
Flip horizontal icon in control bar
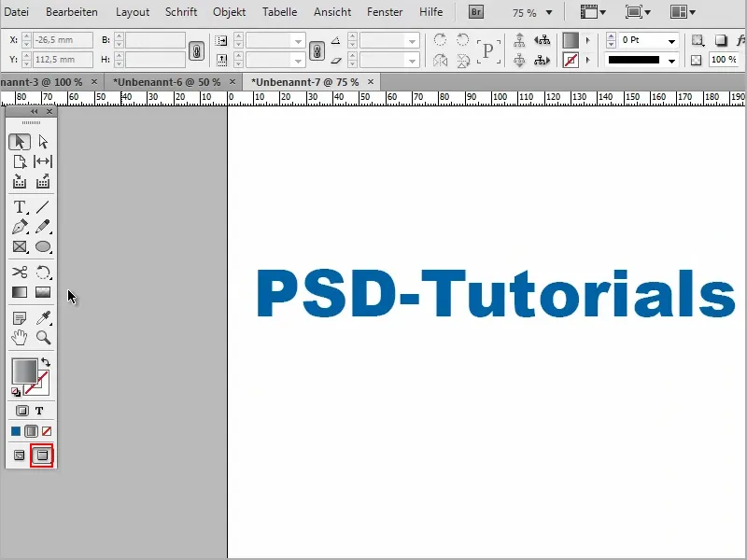pyautogui.click(x=440, y=61)
